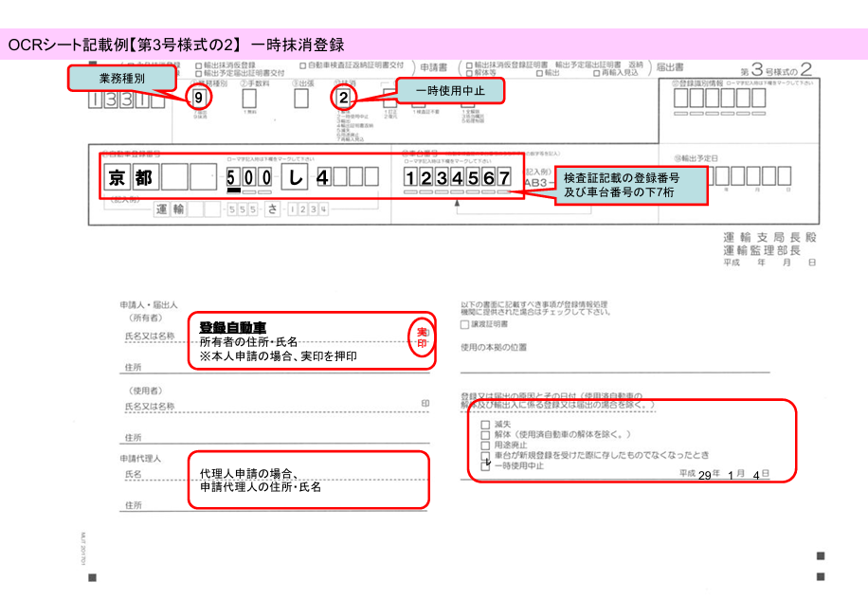
Task: Click the 申請書 label at top
Action: [433, 67]
